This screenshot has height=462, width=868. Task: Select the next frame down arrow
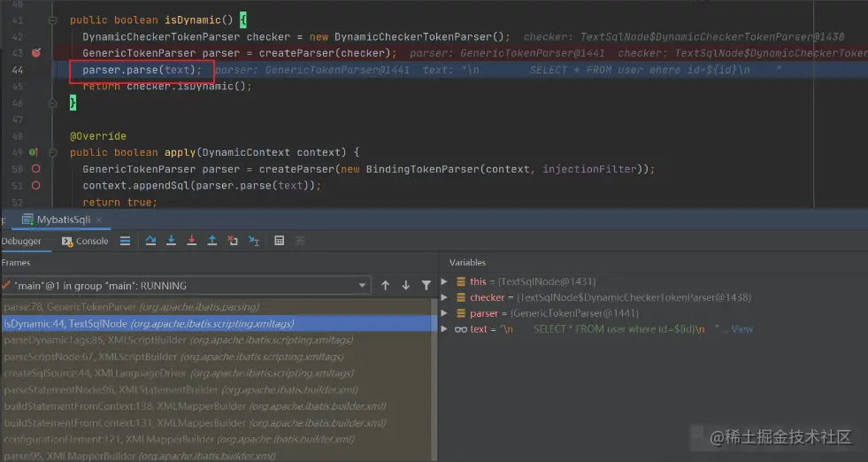pos(406,285)
